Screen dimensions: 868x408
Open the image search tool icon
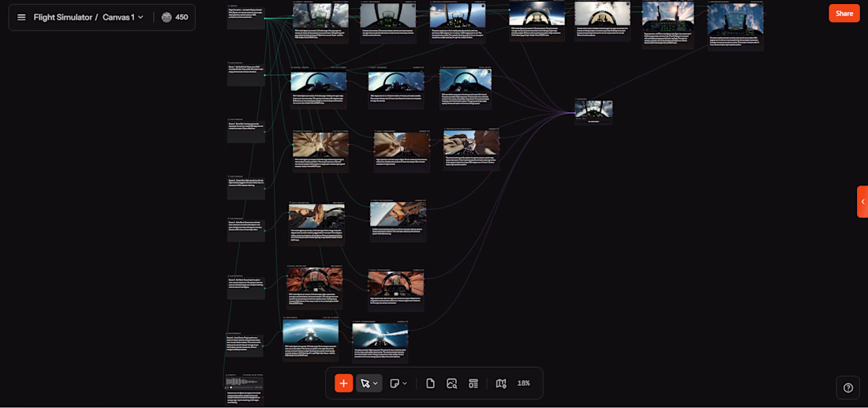tap(451, 383)
